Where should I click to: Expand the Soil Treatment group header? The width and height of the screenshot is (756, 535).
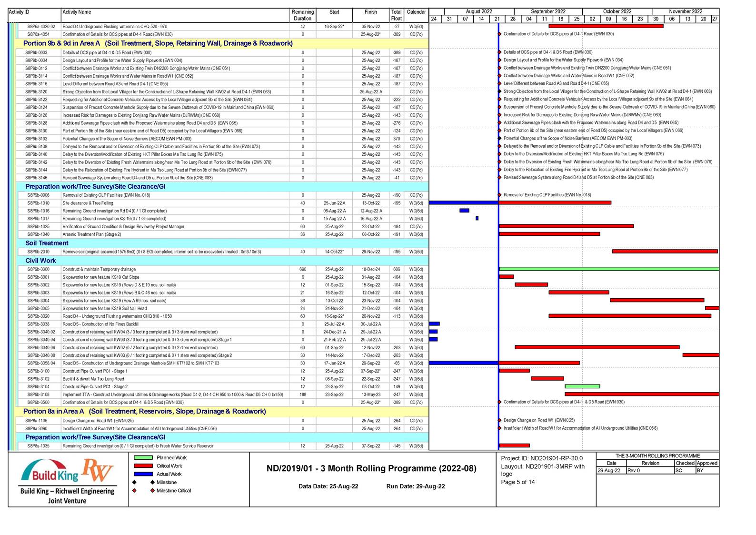coord(47,243)
